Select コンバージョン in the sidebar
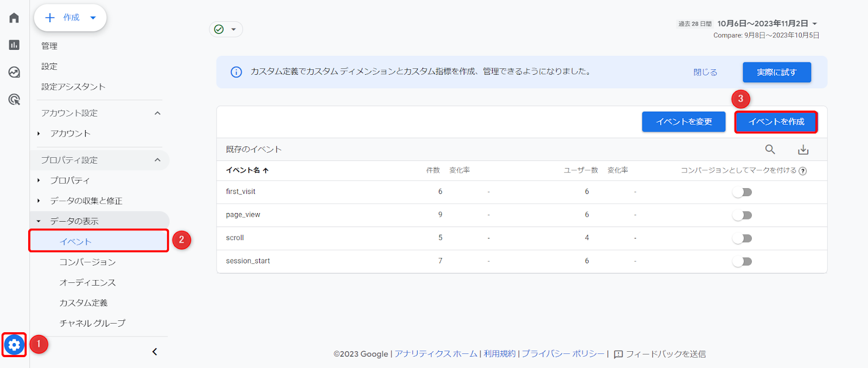868x368 pixels. point(87,262)
